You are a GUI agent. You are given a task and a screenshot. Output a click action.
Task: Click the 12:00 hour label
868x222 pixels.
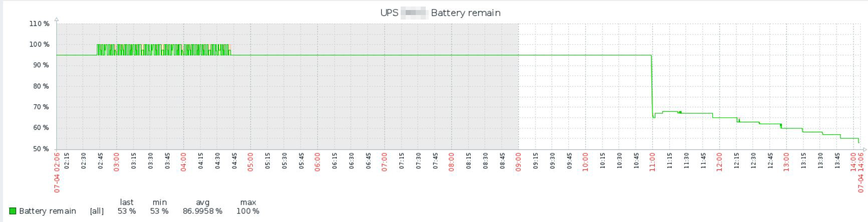coord(719,162)
